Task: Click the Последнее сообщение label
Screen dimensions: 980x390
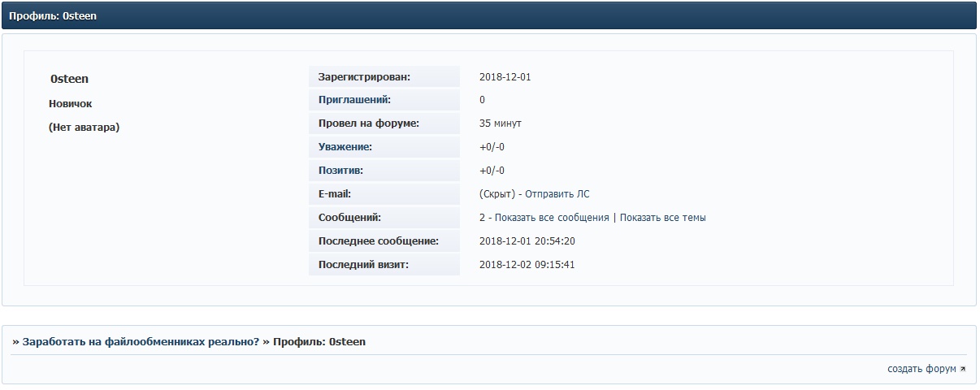Action: [x=379, y=241]
